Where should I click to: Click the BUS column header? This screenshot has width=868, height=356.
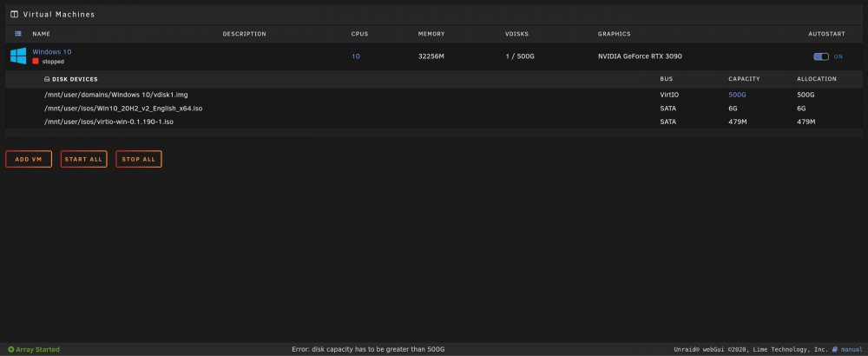[667, 79]
